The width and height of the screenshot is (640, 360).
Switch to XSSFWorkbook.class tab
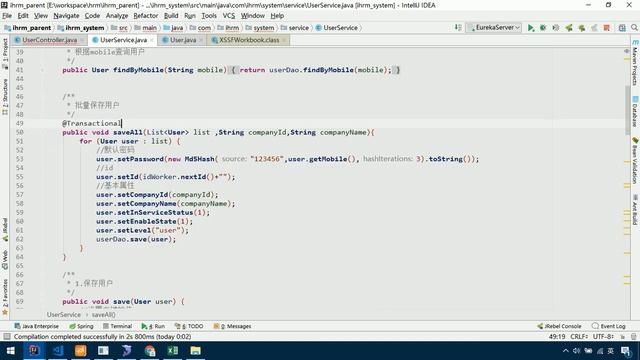pos(249,40)
